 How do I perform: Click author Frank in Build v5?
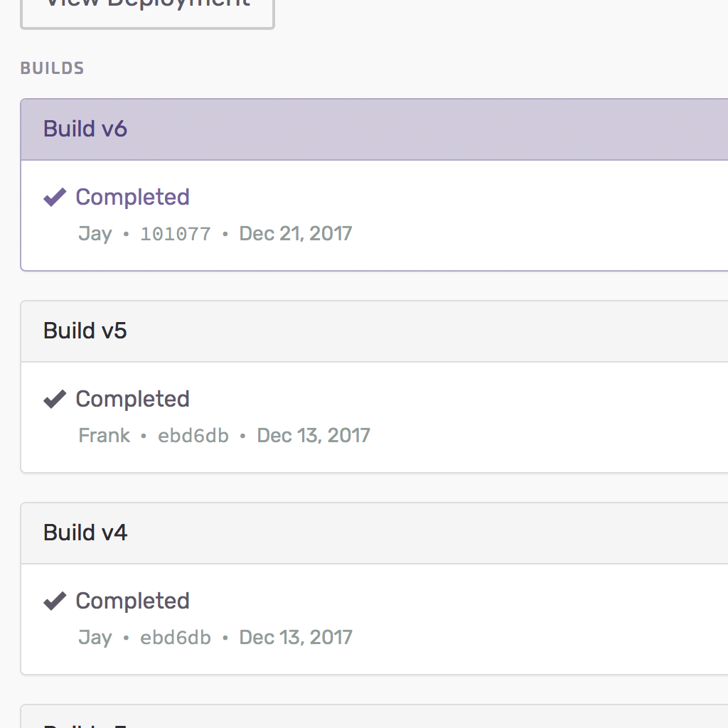click(104, 436)
